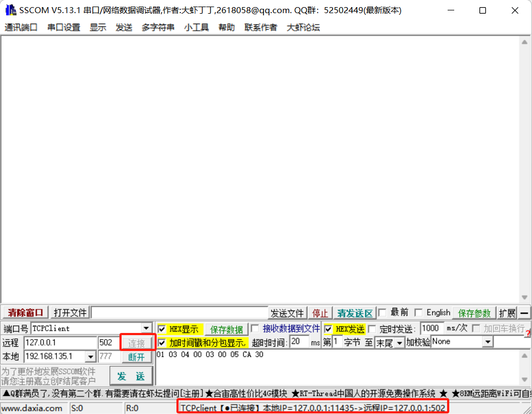
Task: Click the remote port field 502
Action: 108,342
